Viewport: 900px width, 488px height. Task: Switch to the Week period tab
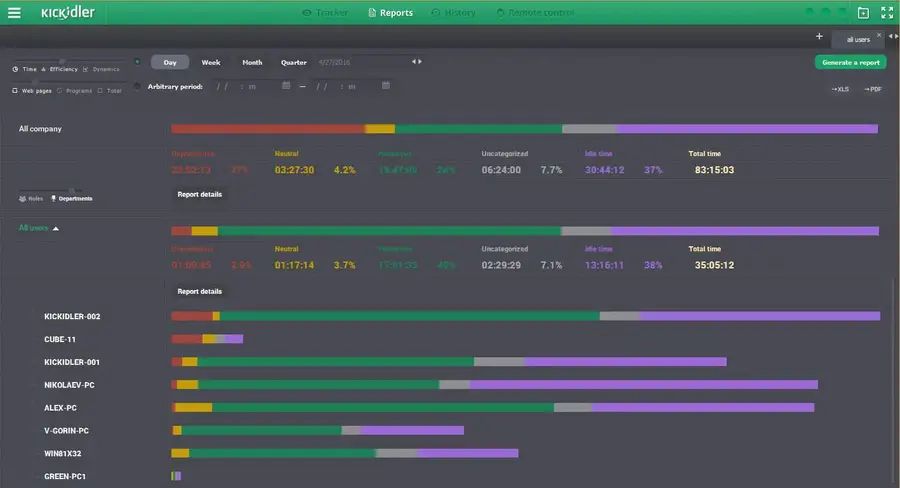tap(211, 62)
